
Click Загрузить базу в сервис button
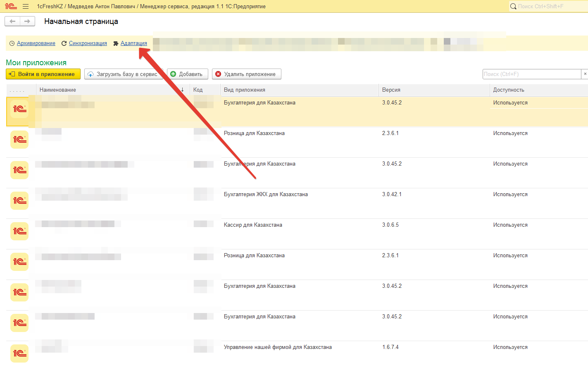point(123,74)
